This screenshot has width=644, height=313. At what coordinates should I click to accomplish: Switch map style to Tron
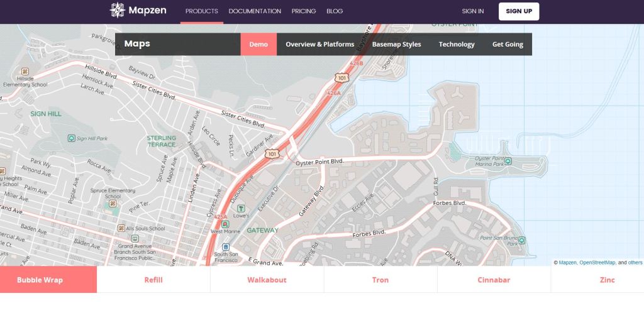pyautogui.click(x=380, y=280)
